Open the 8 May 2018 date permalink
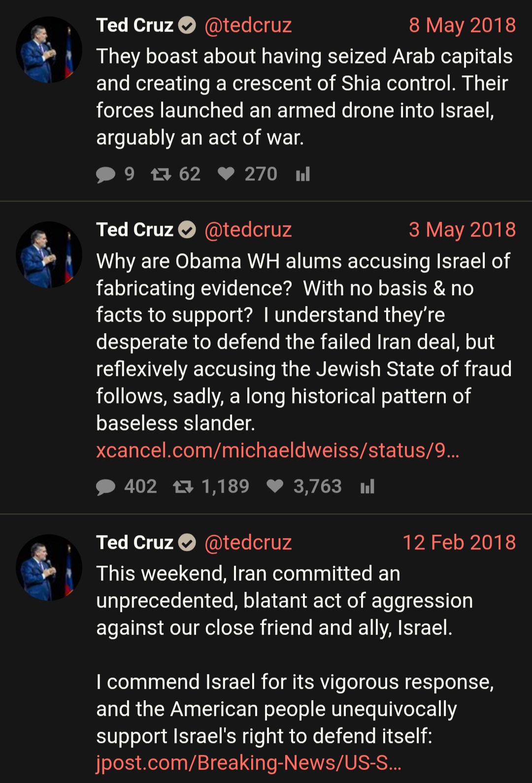The width and height of the screenshot is (532, 783). 462,25
